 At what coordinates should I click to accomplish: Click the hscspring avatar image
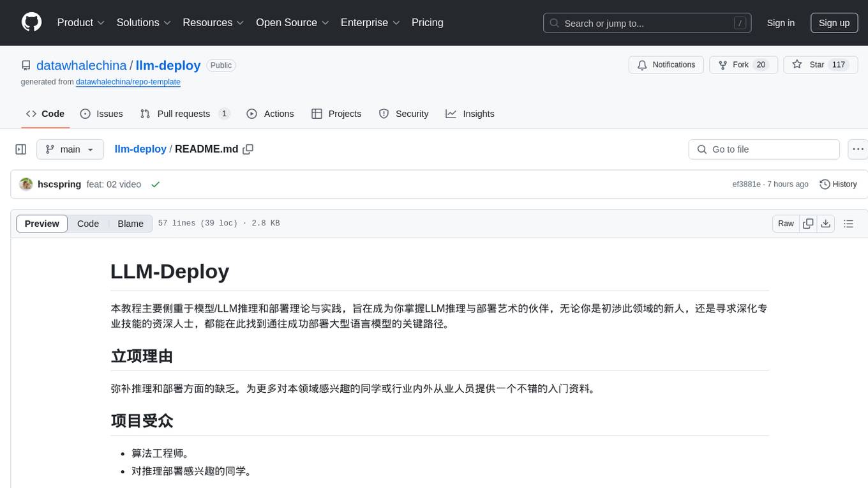(x=26, y=184)
